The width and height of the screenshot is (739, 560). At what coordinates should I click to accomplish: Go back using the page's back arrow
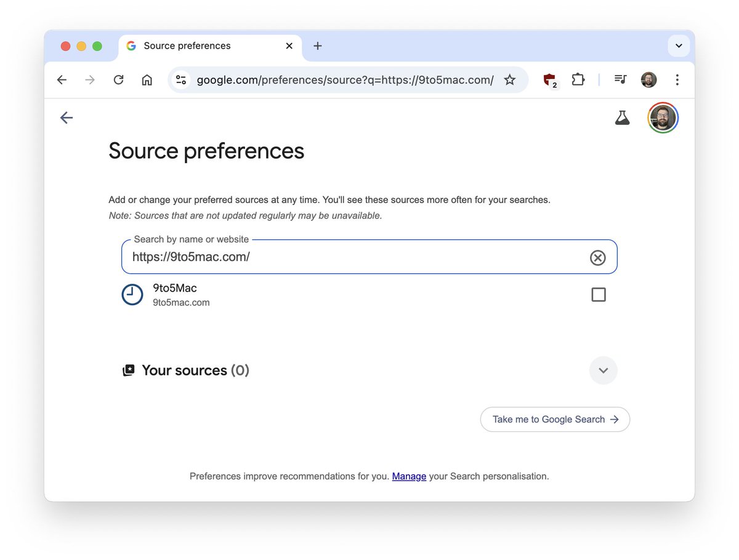click(67, 118)
